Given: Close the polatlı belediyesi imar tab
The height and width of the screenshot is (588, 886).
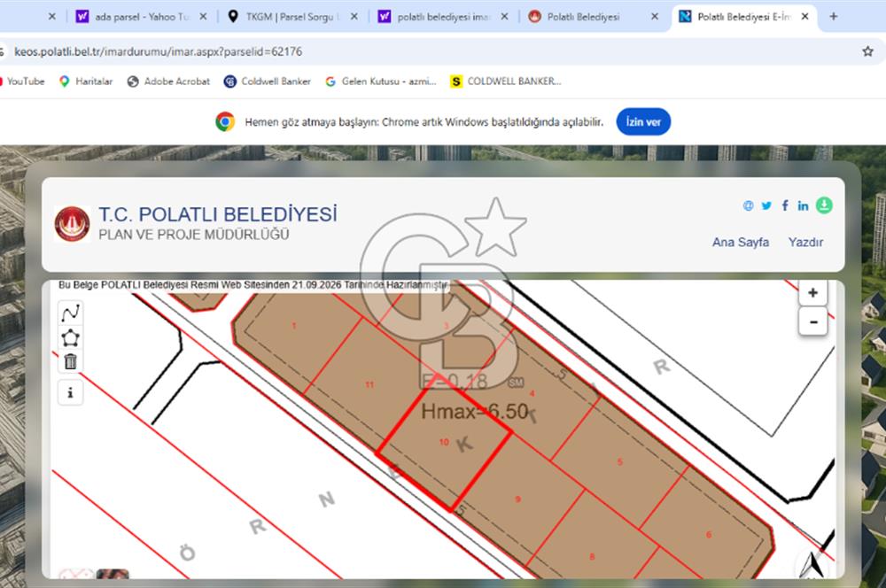Looking at the screenshot, I should pos(504,17).
